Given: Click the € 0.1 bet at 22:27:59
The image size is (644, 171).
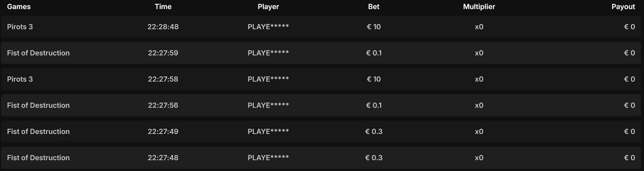Looking at the screenshot, I should (374, 53).
